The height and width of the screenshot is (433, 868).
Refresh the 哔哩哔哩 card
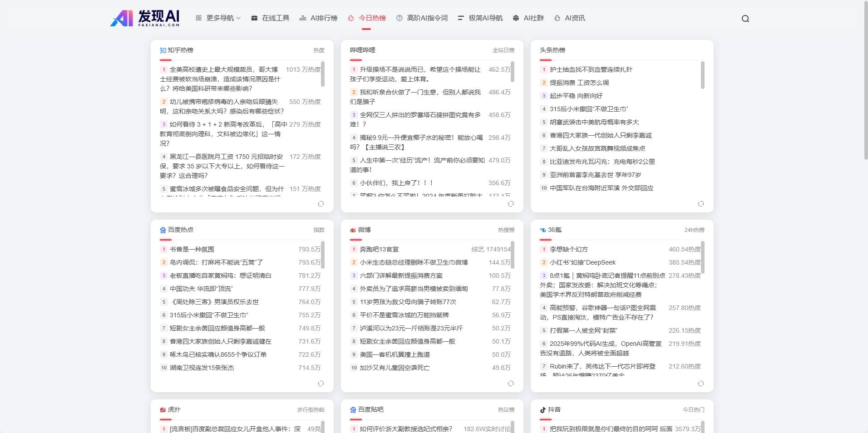[x=511, y=204]
